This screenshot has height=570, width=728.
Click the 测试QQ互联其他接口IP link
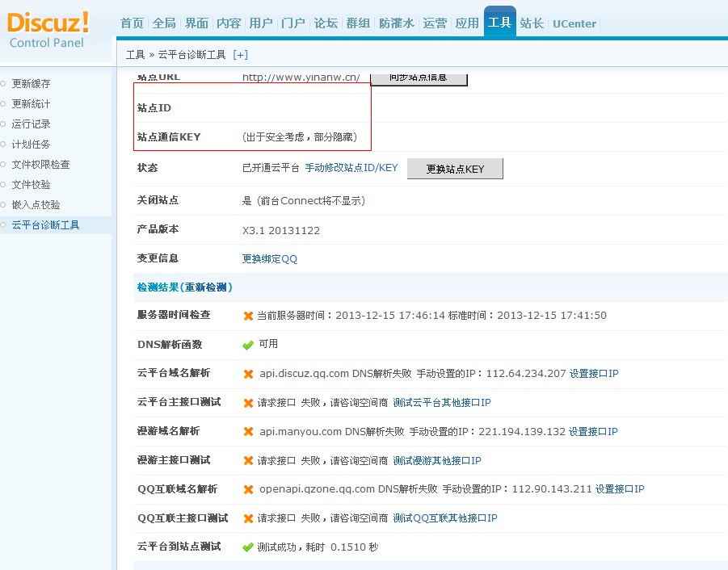(444, 518)
